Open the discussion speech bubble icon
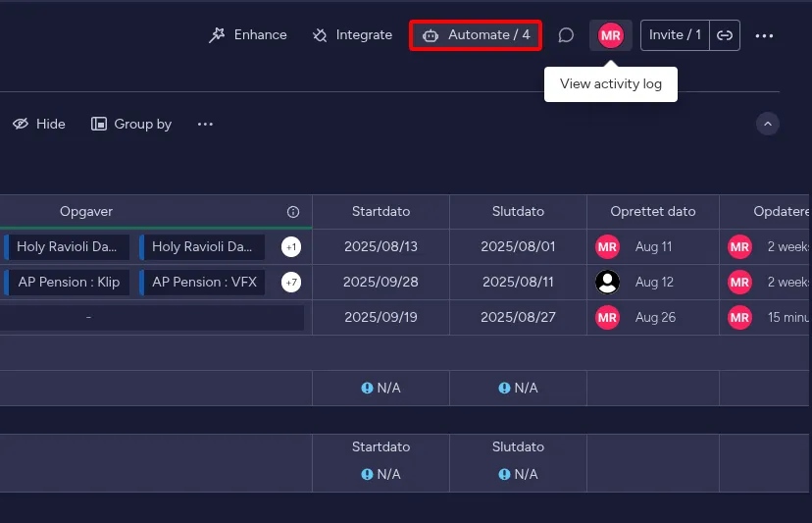The image size is (812, 523). pos(566,35)
